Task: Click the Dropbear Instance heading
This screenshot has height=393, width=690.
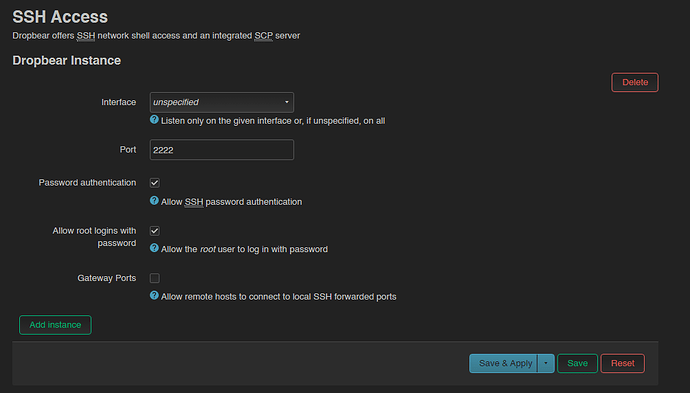Action: 66,60
